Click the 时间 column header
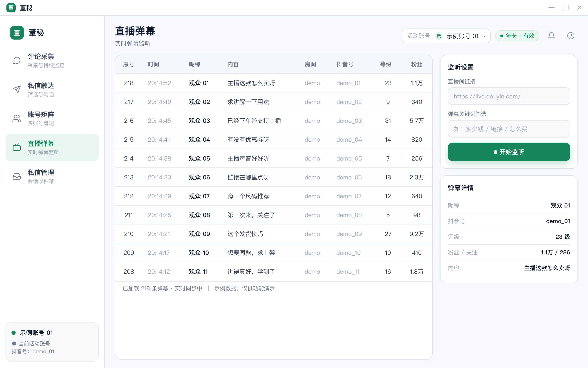Image resolution: width=588 pixels, height=368 pixels. tap(153, 64)
